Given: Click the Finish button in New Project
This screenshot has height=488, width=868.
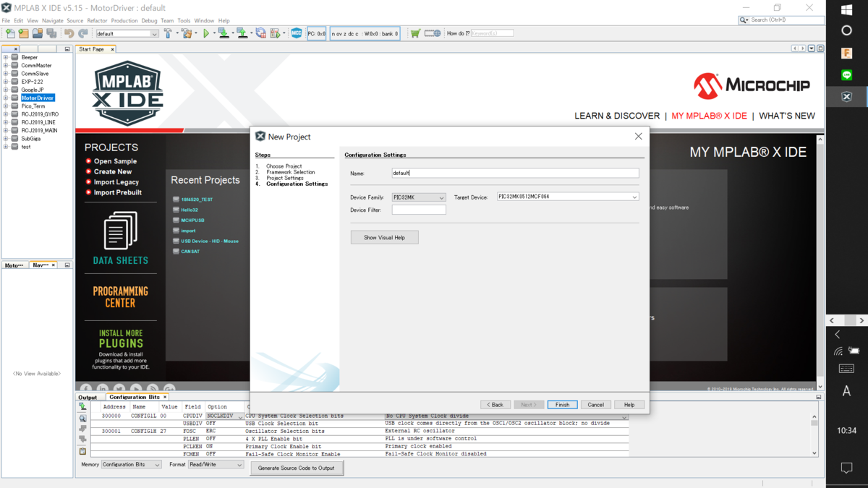Looking at the screenshot, I should [562, 405].
